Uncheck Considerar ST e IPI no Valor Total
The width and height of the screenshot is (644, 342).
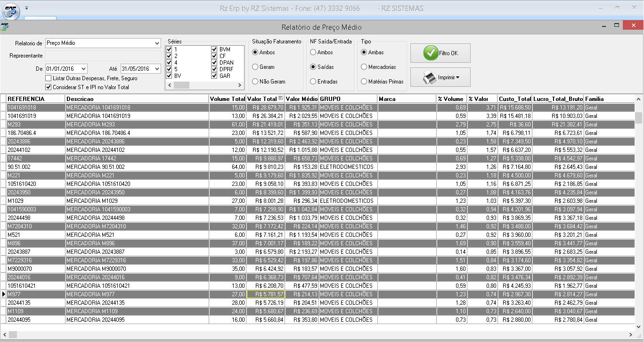(x=49, y=87)
